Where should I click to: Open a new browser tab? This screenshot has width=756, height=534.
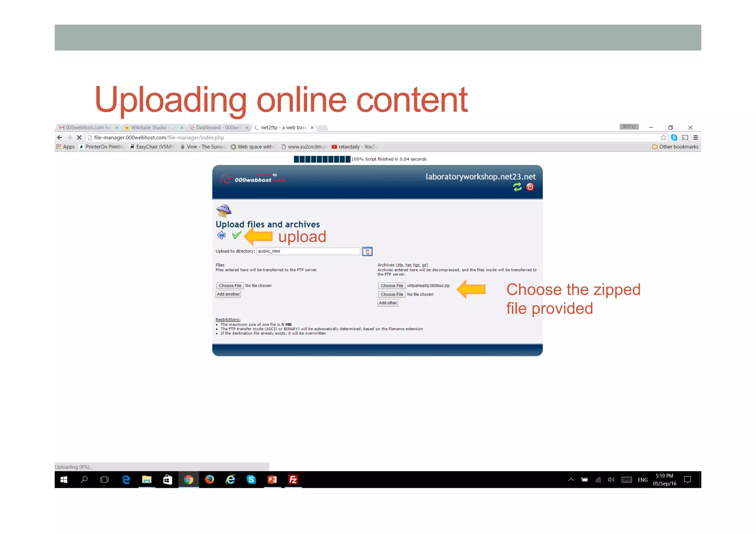pos(323,128)
